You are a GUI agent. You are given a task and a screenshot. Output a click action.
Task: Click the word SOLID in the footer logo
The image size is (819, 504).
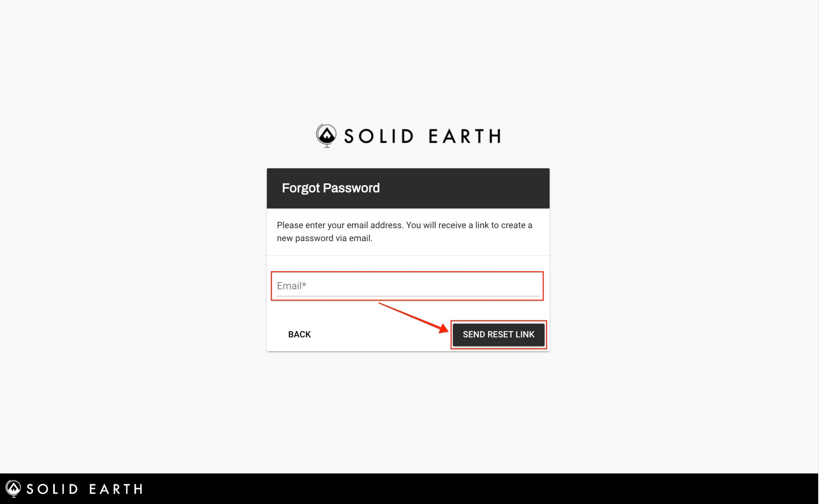(52, 489)
